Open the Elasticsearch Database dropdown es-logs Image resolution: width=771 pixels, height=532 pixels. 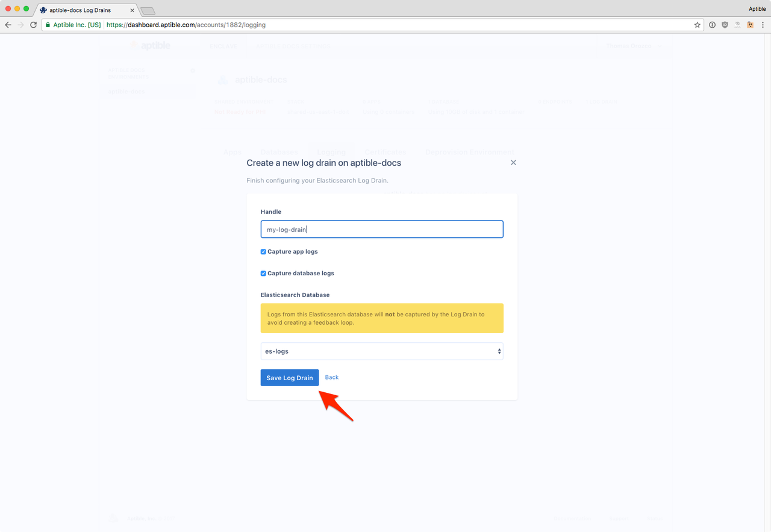[382, 351]
